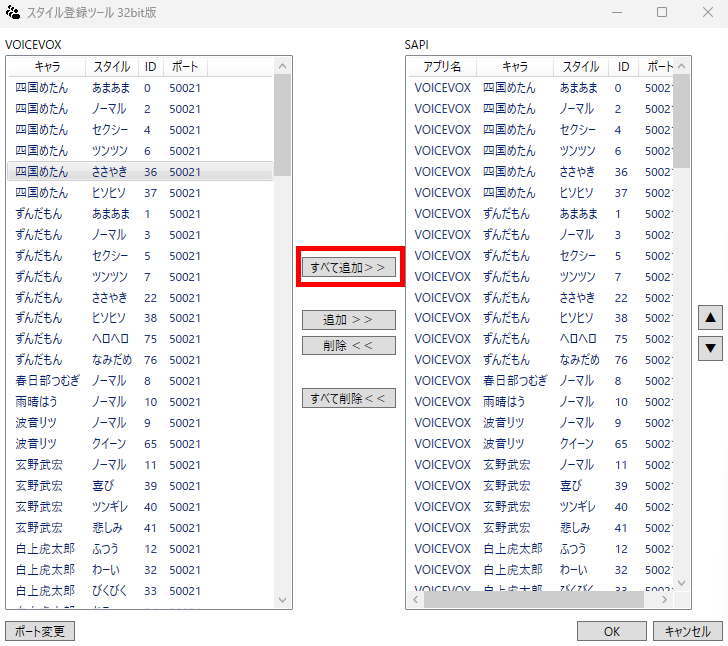Select 四国めたん ノーマル row in VOICEVOX list

141,109
